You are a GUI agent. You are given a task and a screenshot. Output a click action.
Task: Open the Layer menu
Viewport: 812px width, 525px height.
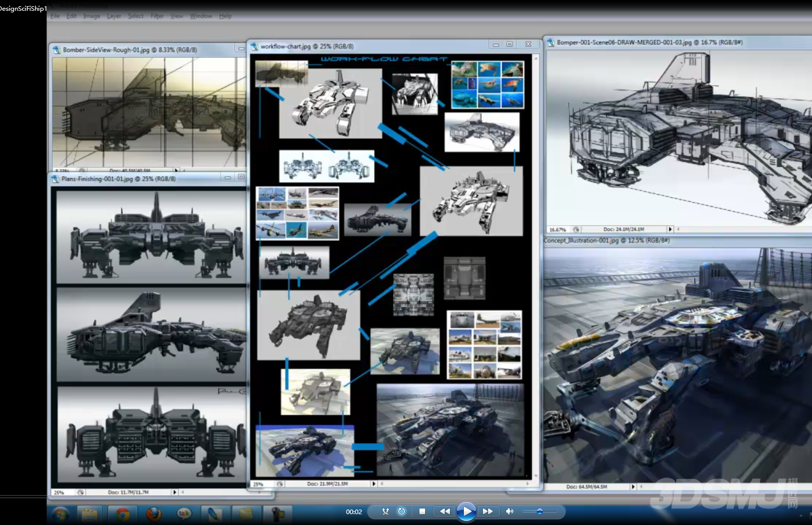[x=114, y=16]
